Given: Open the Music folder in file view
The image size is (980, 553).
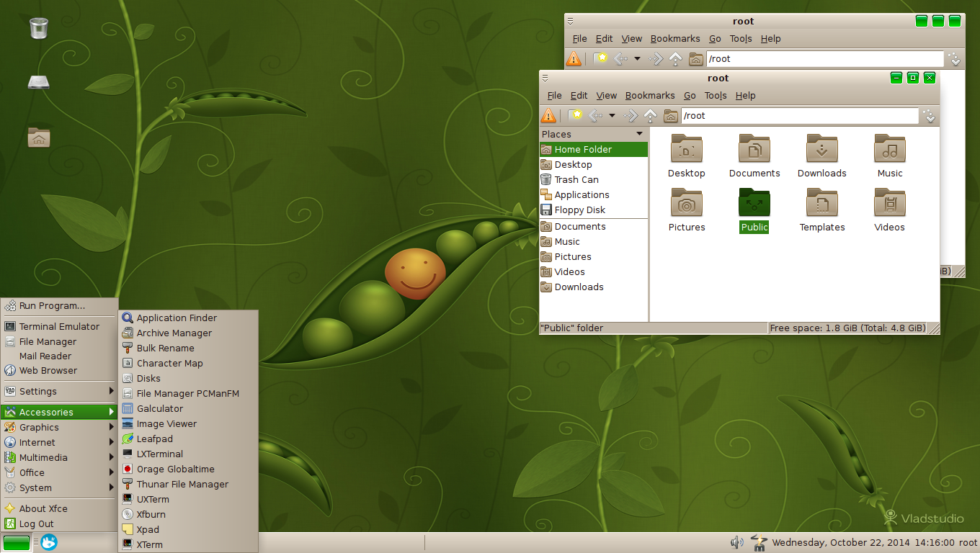Looking at the screenshot, I should coord(890,156).
